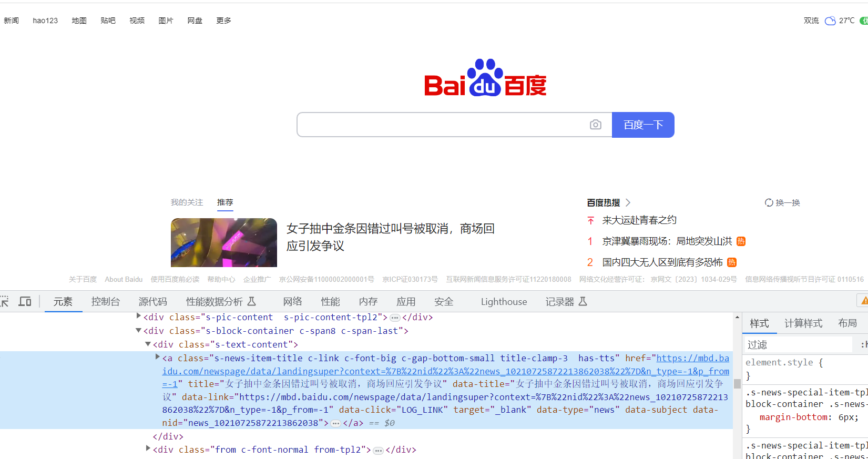Toggle the device toolbar icon in DevTools
The image size is (868, 459).
(x=25, y=301)
